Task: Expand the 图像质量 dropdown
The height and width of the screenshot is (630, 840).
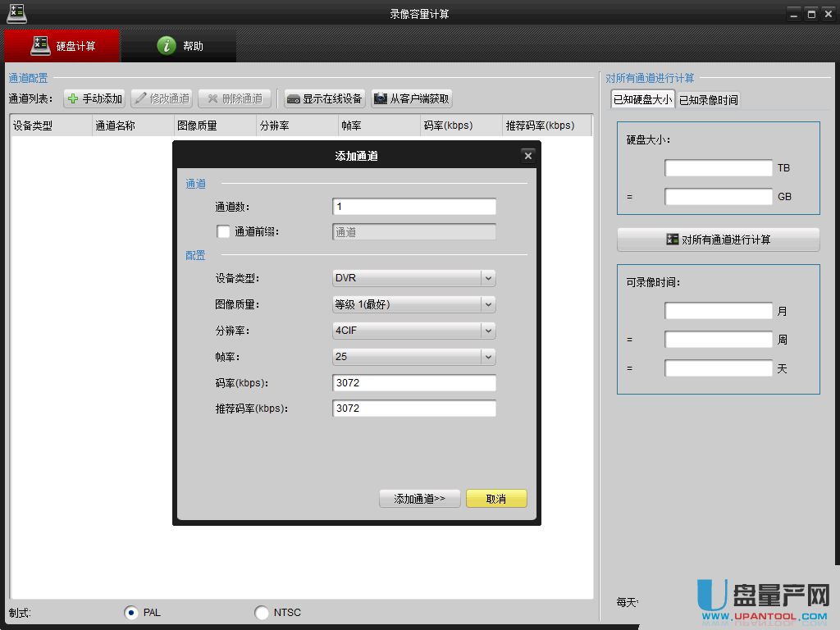Action: click(488, 304)
